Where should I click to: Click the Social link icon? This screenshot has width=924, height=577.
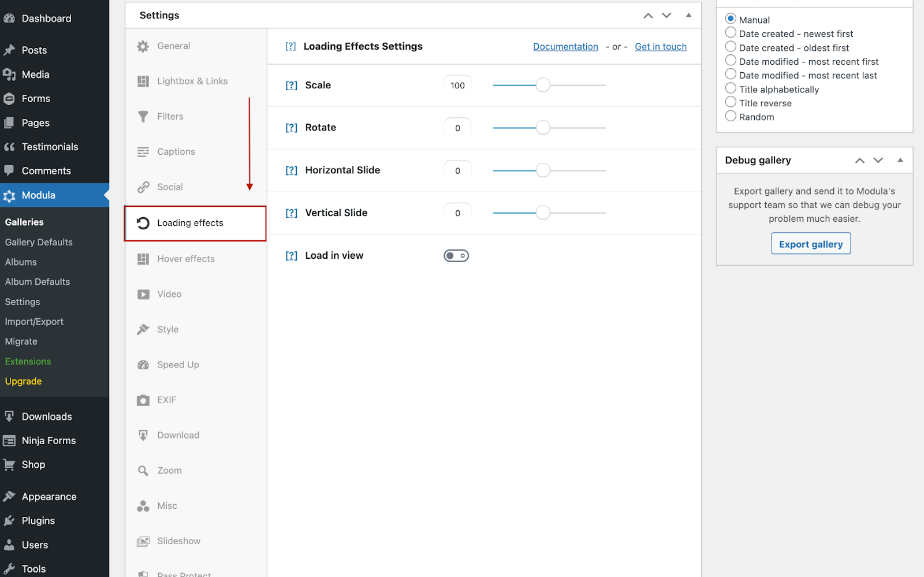(143, 187)
